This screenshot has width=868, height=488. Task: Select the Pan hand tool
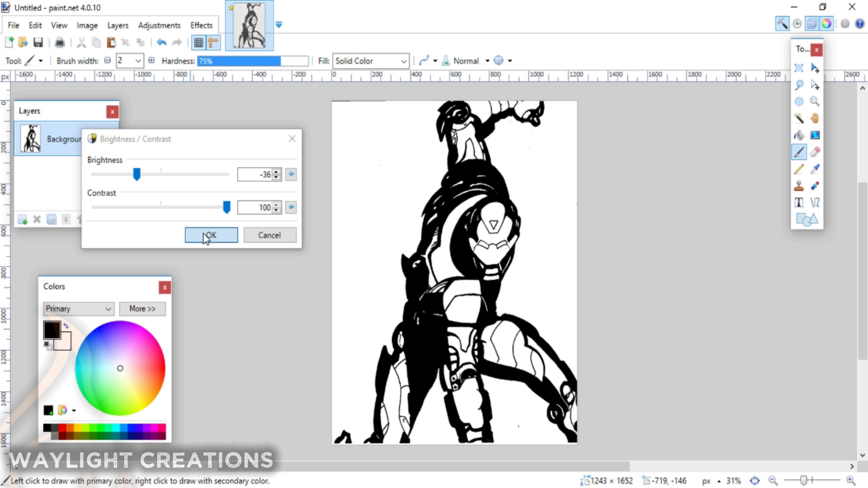[x=815, y=118]
